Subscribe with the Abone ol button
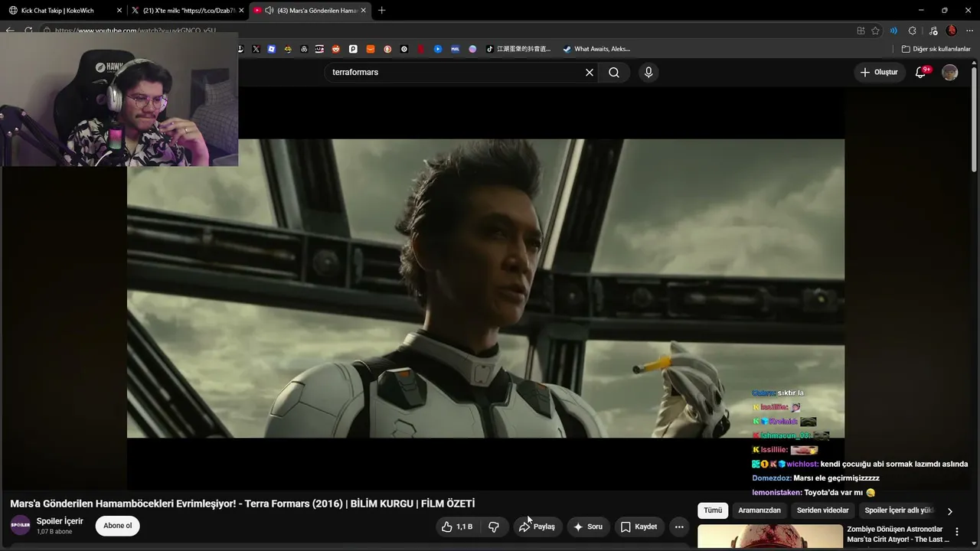980x551 pixels. click(x=118, y=526)
